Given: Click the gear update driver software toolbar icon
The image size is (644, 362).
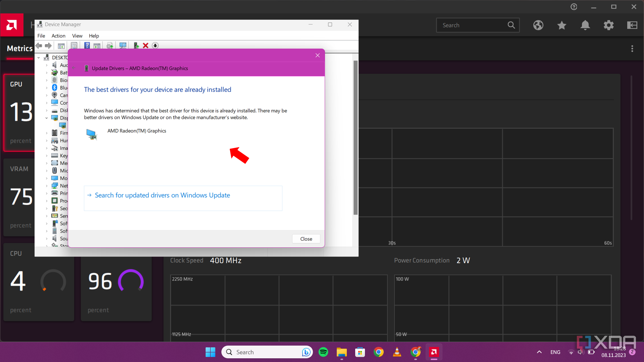Looking at the screenshot, I should pyautogui.click(x=110, y=46).
